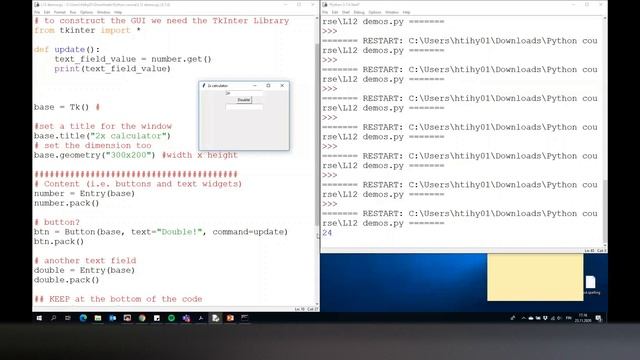Click the line 'from tkinter import *'

87,30
